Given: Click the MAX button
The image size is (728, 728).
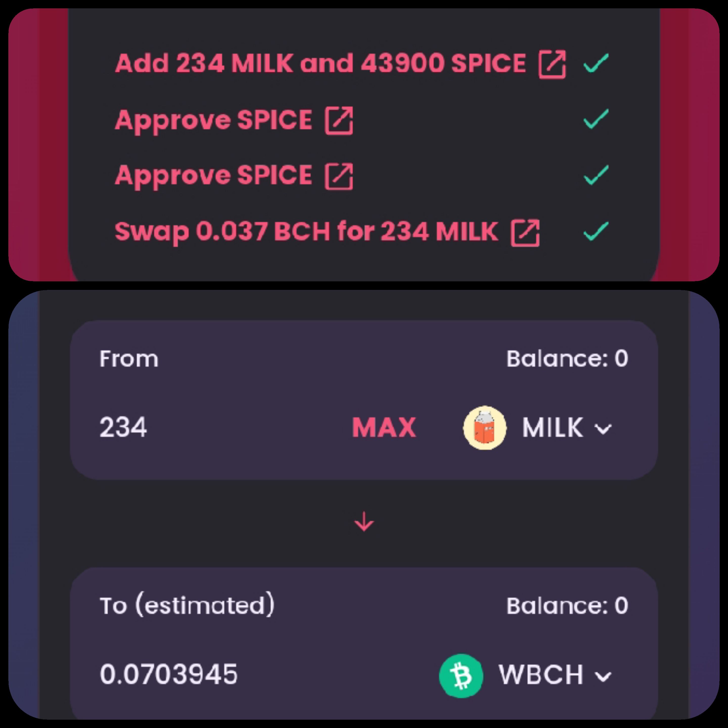Looking at the screenshot, I should (384, 428).
